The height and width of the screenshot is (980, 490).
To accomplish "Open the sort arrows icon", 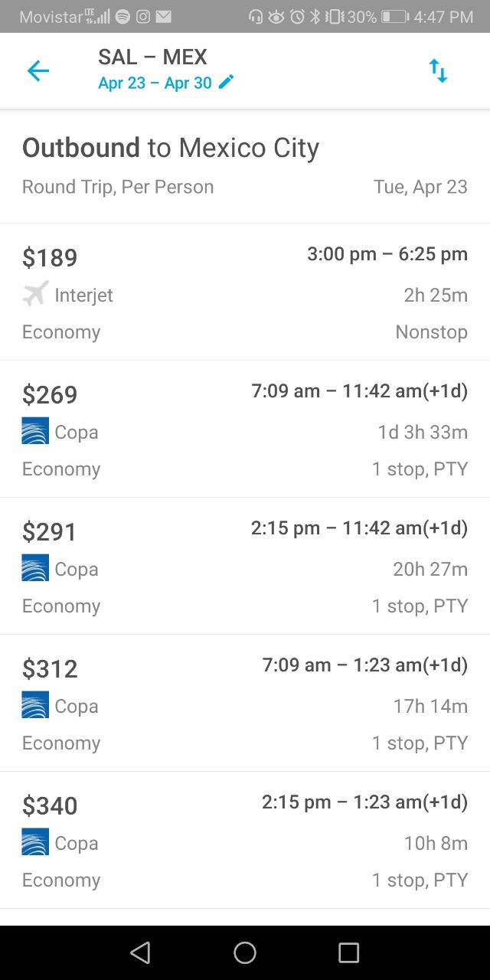I will pos(438,71).
